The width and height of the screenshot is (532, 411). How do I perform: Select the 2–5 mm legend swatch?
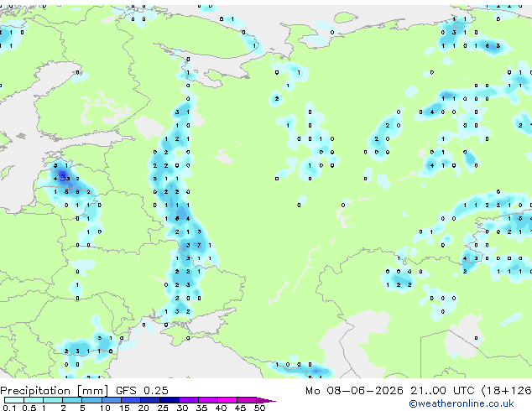tap(72, 400)
